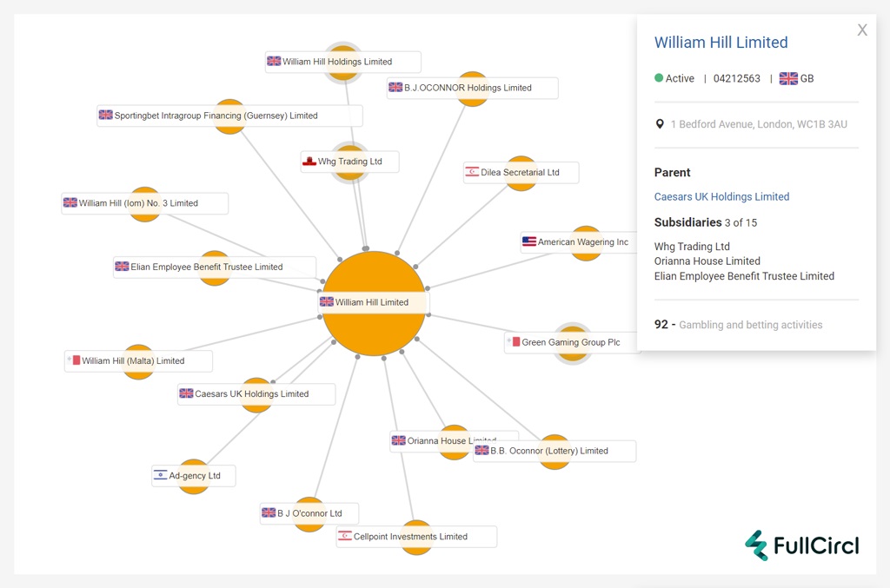Click the Malta flag on Green Gaming Group Plc

click(513, 342)
